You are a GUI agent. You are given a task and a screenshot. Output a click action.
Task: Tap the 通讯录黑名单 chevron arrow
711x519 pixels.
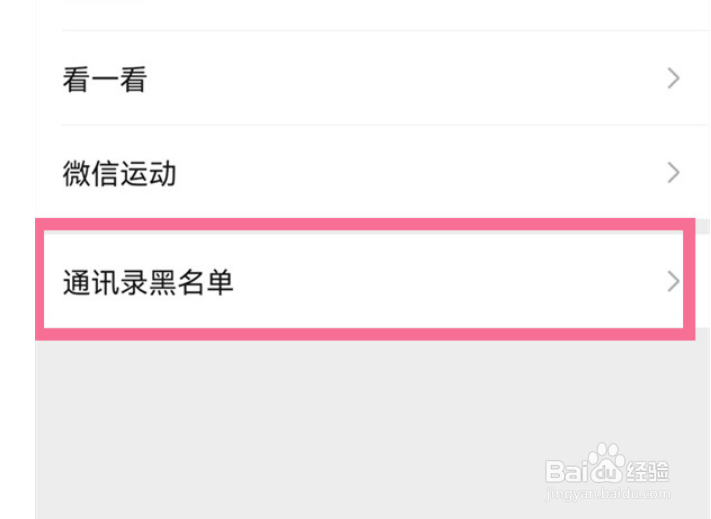[x=673, y=282]
